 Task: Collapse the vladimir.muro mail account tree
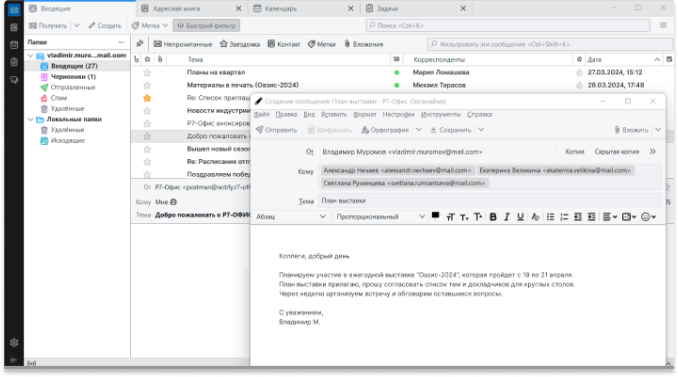pos(30,55)
